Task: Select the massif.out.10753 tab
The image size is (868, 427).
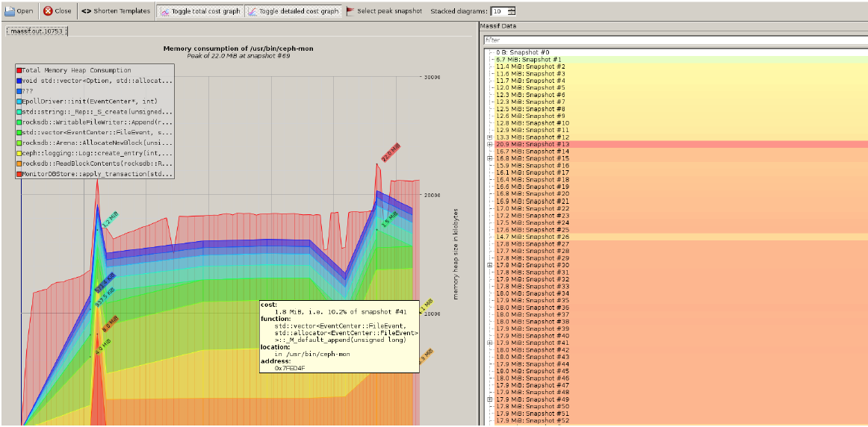Action: [x=37, y=31]
